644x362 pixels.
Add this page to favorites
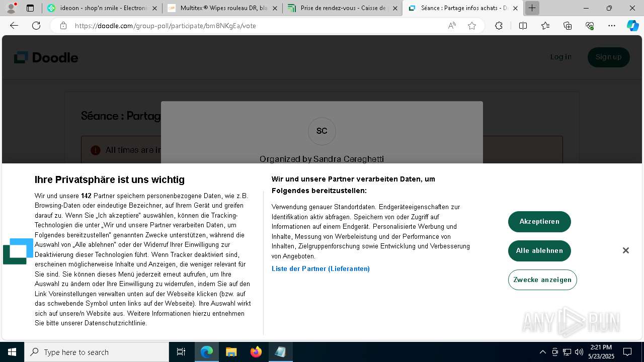pyautogui.click(x=472, y=26)
